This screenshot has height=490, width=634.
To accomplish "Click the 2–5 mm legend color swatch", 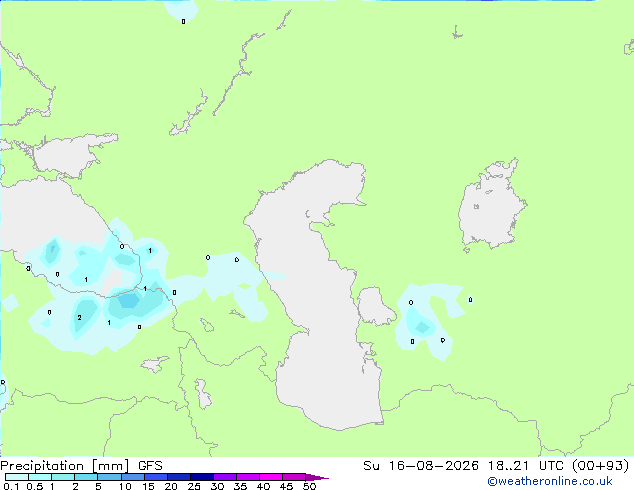I will coord(86,477).
